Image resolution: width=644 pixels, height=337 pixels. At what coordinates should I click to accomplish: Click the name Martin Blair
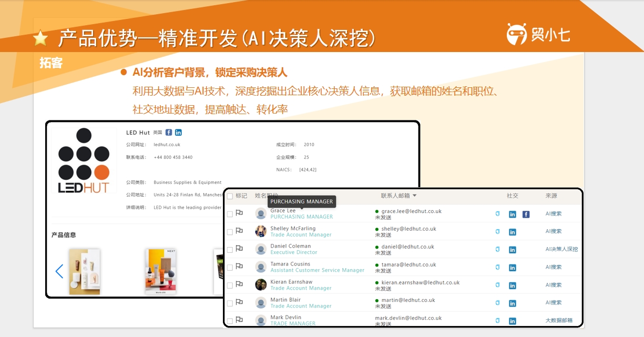[x=285, y=300]
